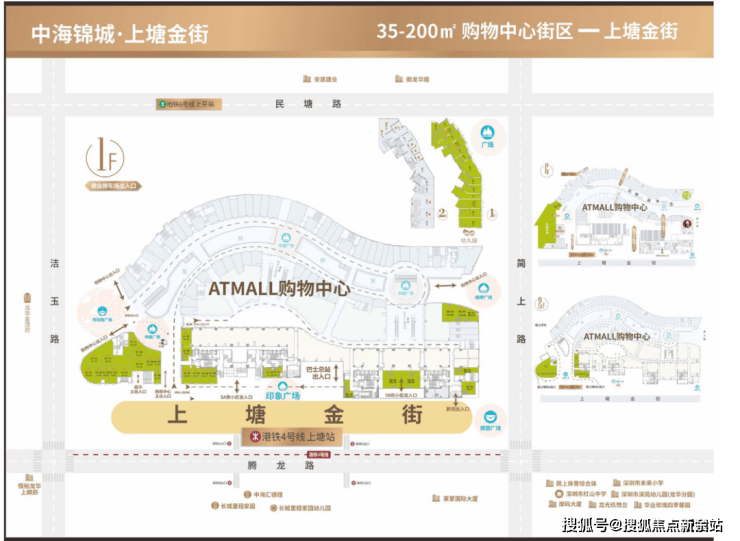The image size is (740, 541).
Task: Select the 摩登广场 icon beside 上塘金街
Action: (491, 420)
